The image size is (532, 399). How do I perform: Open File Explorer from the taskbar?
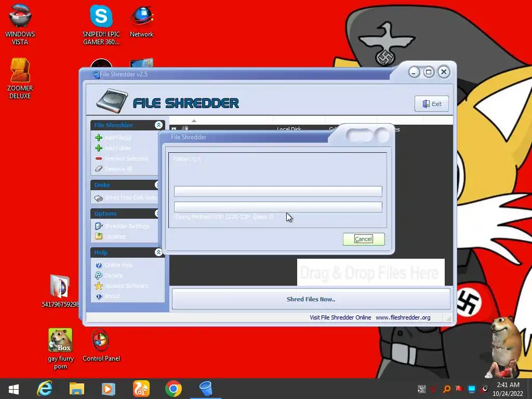pos(77,389)
